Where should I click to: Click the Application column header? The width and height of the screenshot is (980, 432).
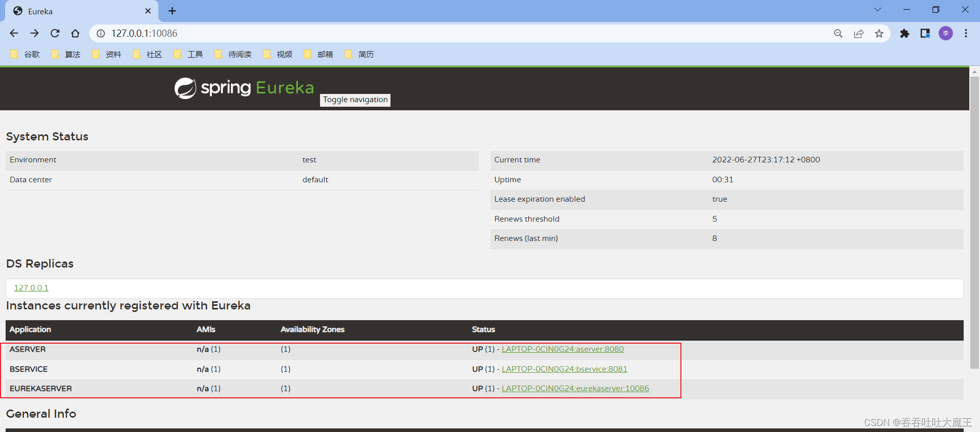pyautogui.click(x=30, y=329)
